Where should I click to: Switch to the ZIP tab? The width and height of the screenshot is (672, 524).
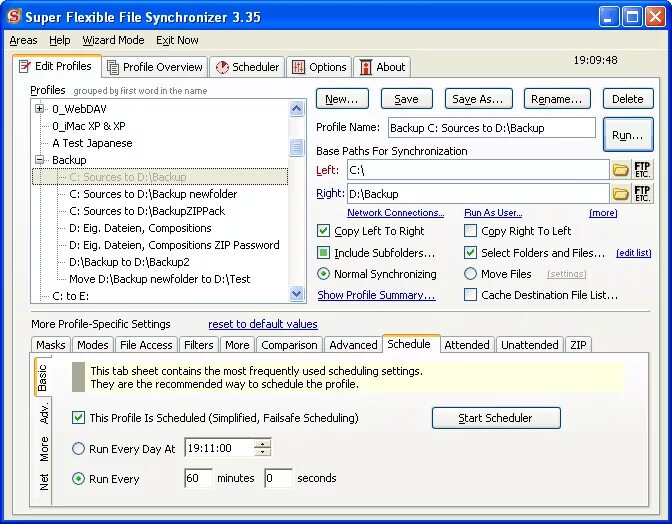(578, 345)
